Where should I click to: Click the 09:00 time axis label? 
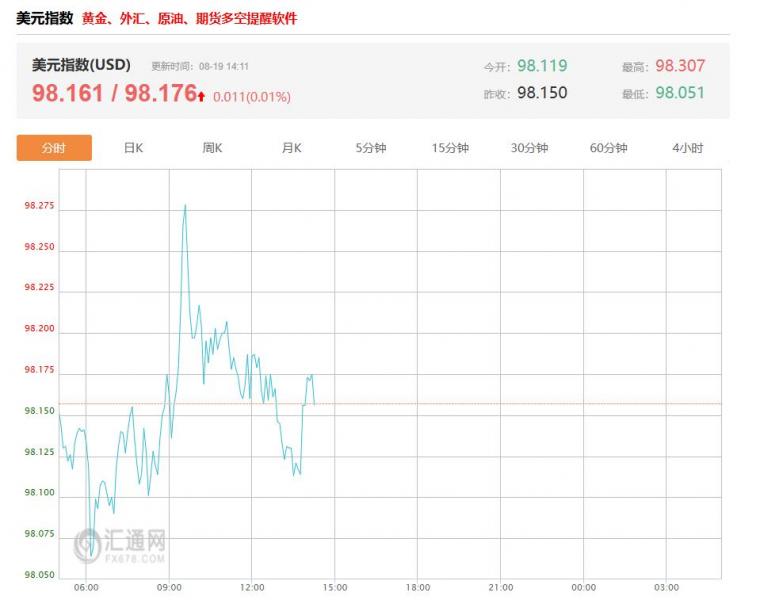point(169,587)
